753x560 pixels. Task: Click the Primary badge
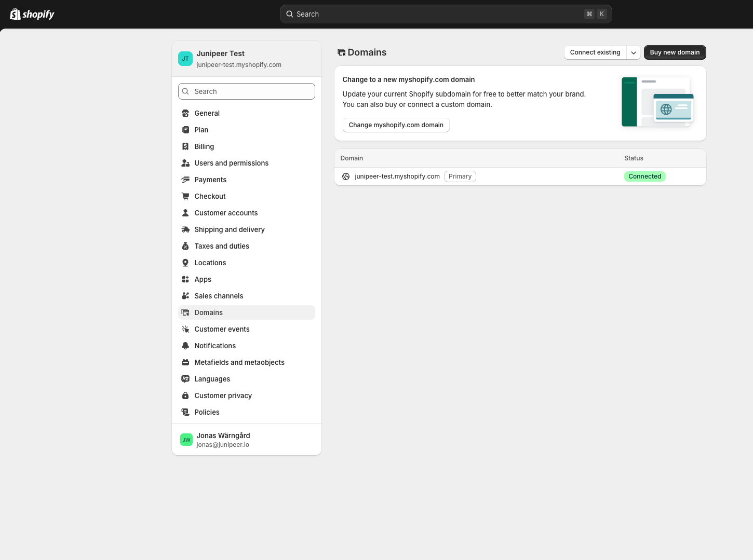tap(460, 176)
